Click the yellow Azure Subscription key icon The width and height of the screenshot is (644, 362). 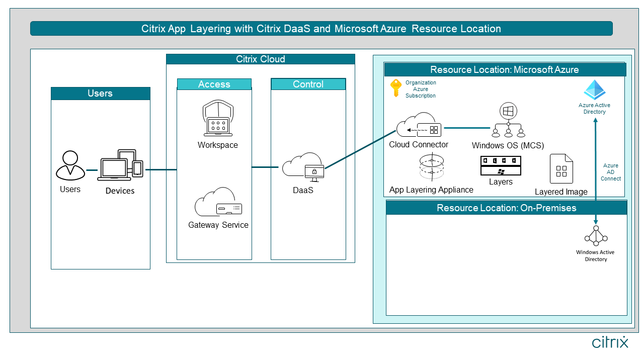point(396,88)
